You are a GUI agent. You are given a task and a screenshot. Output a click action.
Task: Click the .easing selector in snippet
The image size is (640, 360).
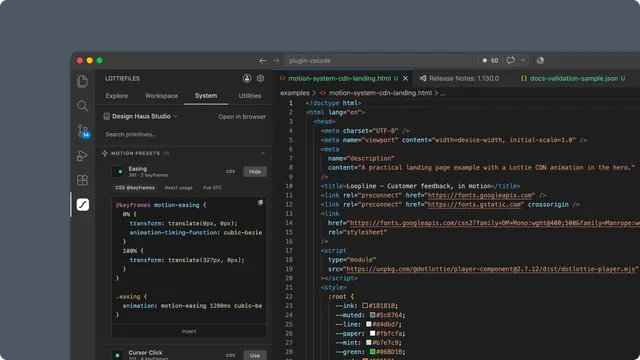click(x=128, y=297)
